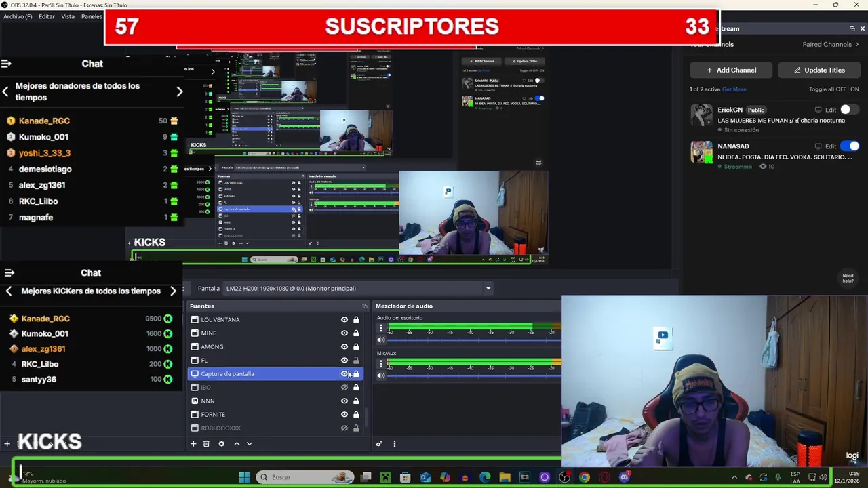
Task: Open File Explorer from the taskbar
Action: pyautogui.click(x=505, y=477)
